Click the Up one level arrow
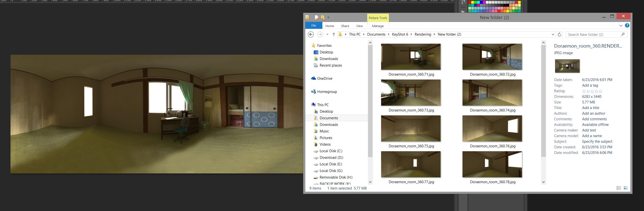Viewport: 644px width, 211px height. (334, 34)
